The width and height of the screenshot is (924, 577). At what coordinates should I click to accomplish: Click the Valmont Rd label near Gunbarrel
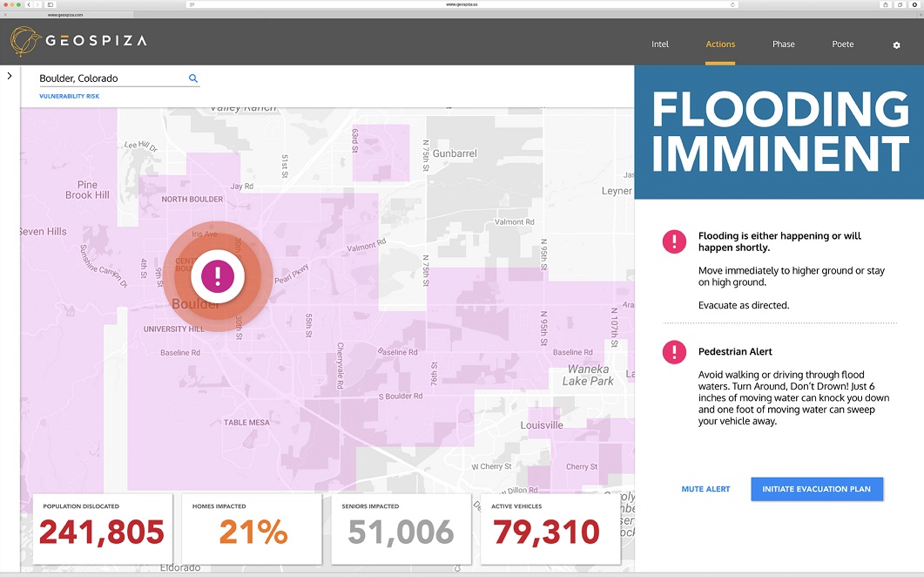click(515, 222)
